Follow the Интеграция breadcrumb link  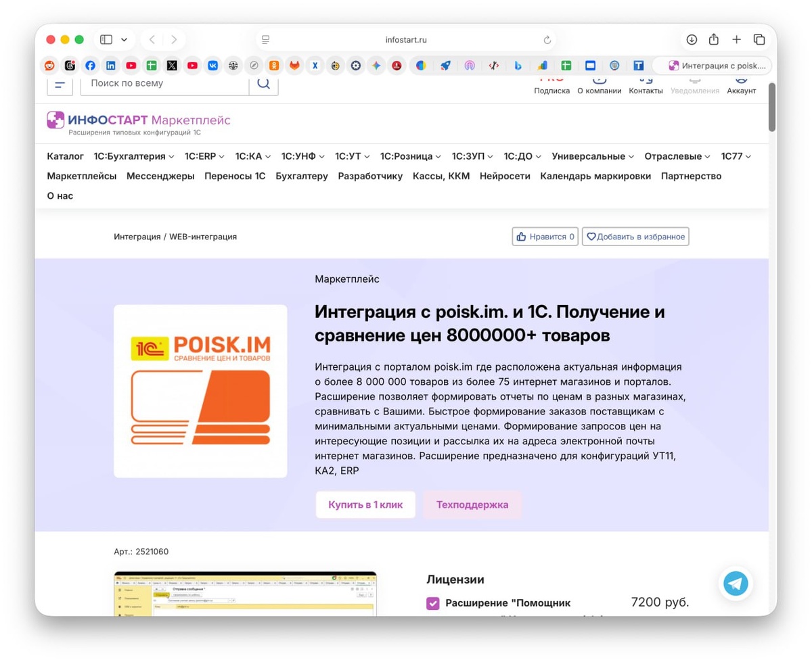137,237
